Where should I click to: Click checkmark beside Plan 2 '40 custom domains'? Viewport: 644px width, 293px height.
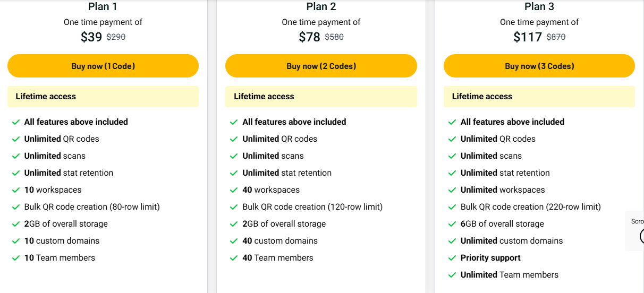234,241
